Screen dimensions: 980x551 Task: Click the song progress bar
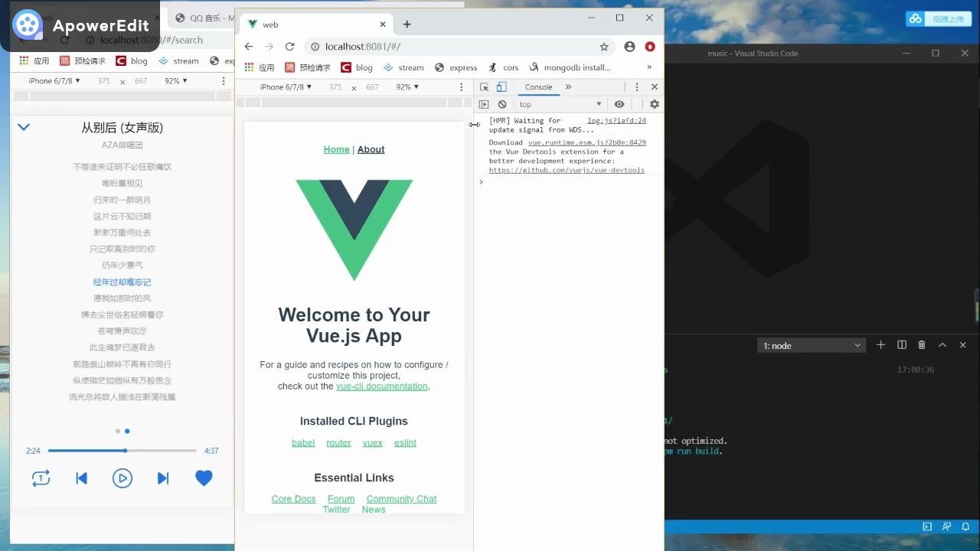pos(122,451)
